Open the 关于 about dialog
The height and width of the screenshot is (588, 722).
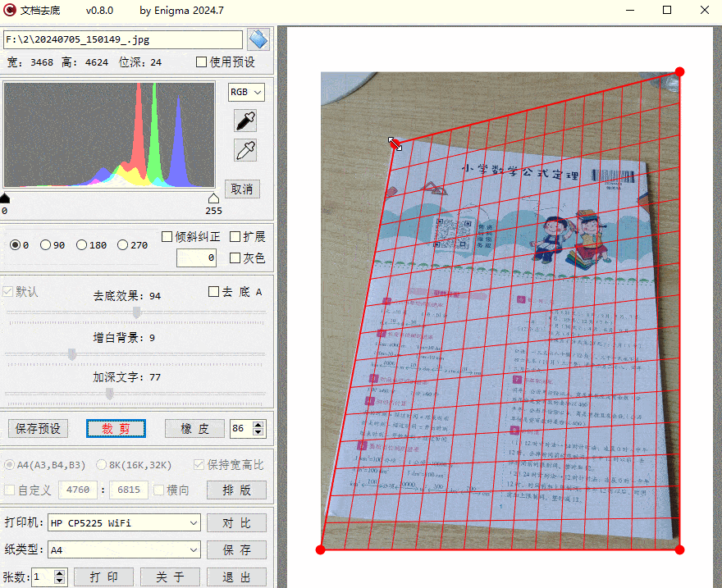pos(171,577)
